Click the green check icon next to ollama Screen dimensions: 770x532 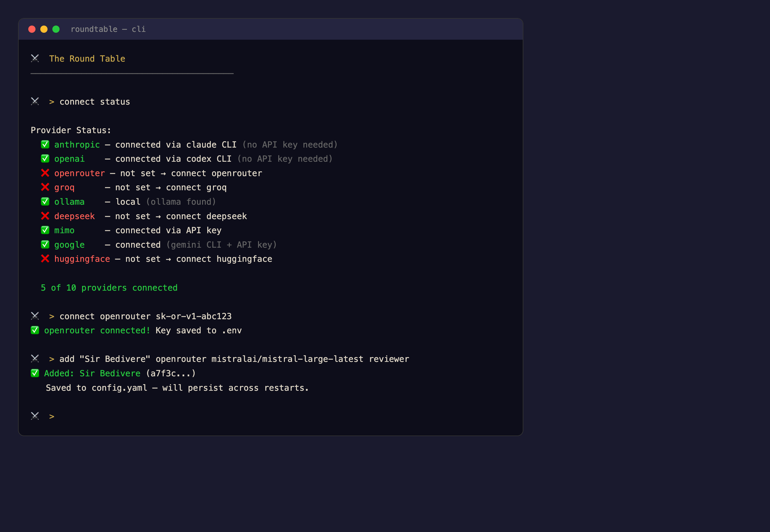[x=45, y=201]
